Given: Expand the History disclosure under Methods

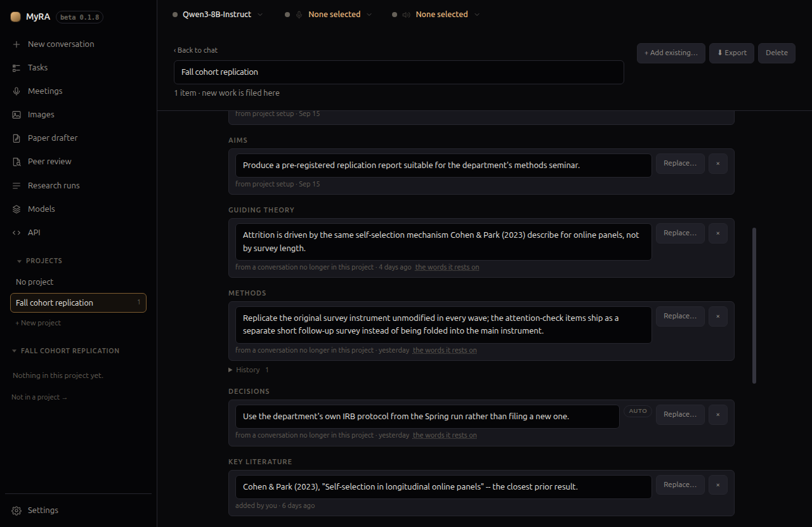Looking at the screenshot, I should click(249, 370).
